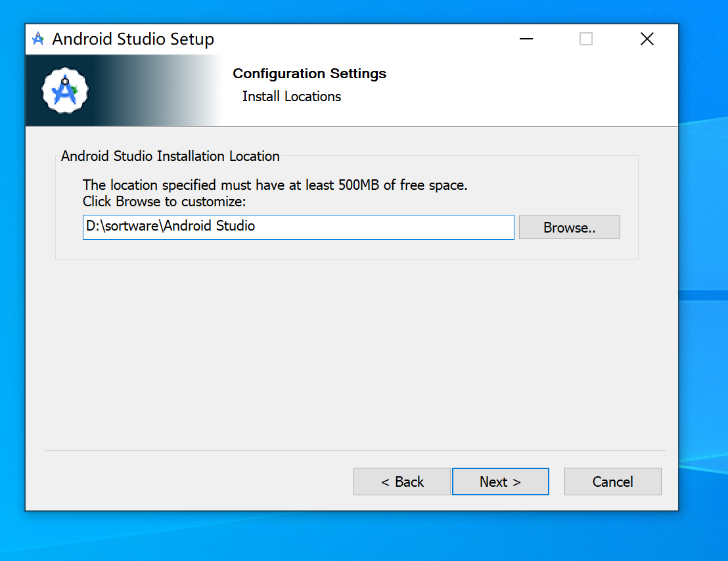Click the "Install Locations" subtitle
The image size is (728, 561).
point(292,97)
